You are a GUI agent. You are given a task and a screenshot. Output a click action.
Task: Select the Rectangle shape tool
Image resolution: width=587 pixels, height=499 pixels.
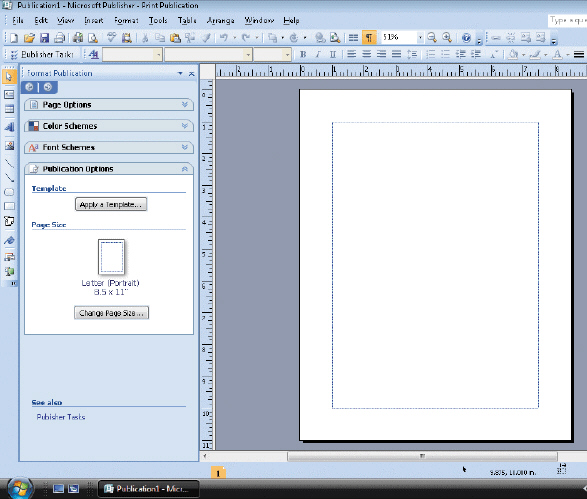pos(9,206)
